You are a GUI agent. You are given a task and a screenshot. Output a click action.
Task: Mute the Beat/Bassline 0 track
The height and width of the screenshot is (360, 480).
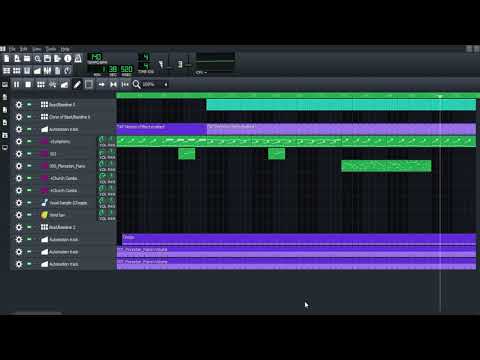29,105
